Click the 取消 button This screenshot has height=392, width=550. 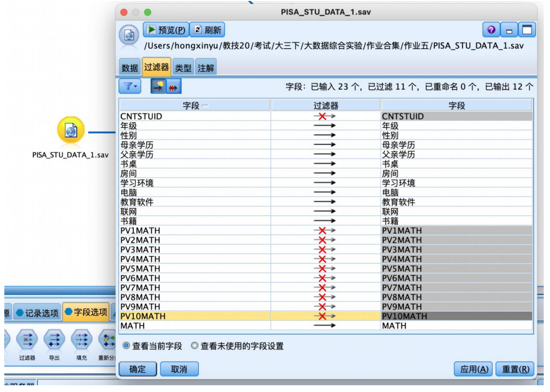point(179,369)
